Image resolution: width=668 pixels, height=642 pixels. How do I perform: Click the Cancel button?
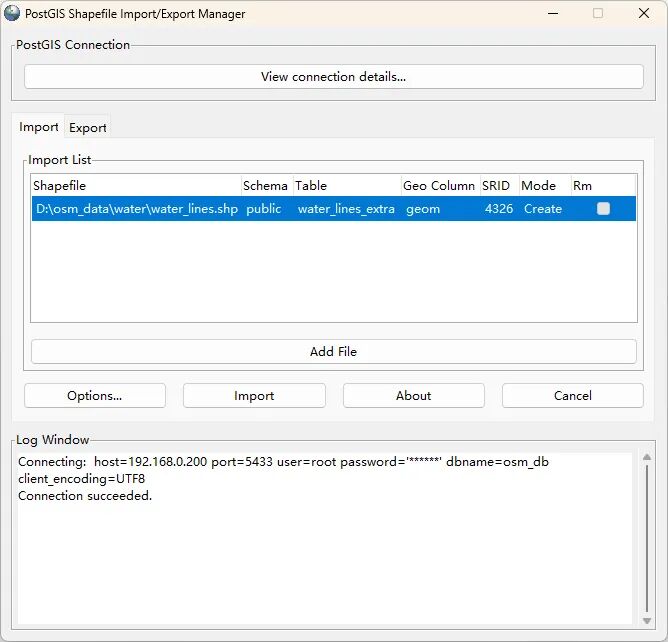point(573,396)
